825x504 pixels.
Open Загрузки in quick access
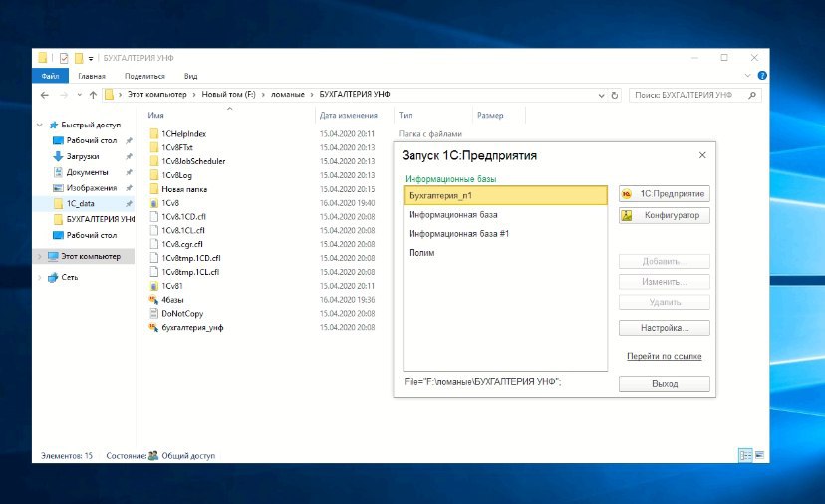tap(82, 156)
